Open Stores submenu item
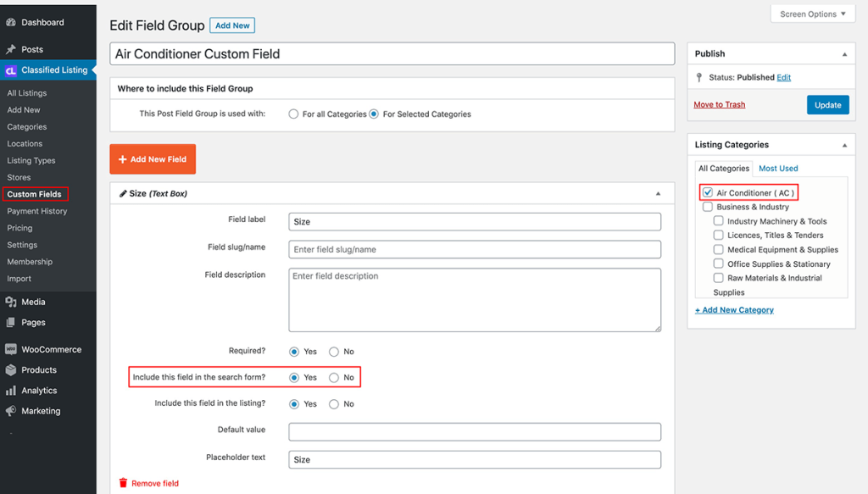This screenshot has height=494, width=868. click(19, 178)
